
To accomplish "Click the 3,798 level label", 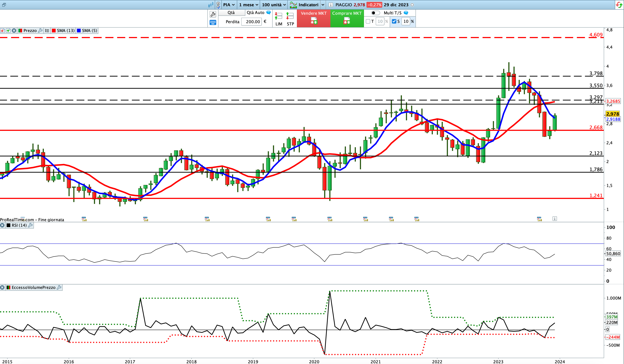I will click(596, 73).
